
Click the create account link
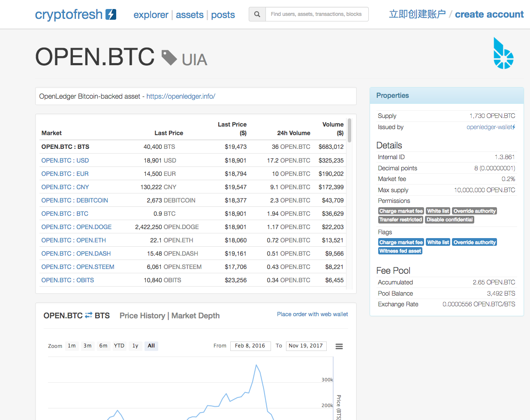(489, 14)
